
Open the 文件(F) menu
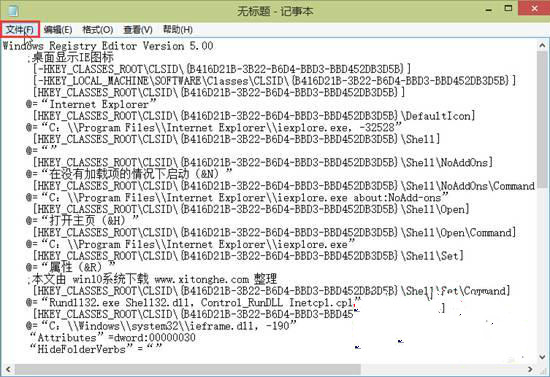click(20, 29)
